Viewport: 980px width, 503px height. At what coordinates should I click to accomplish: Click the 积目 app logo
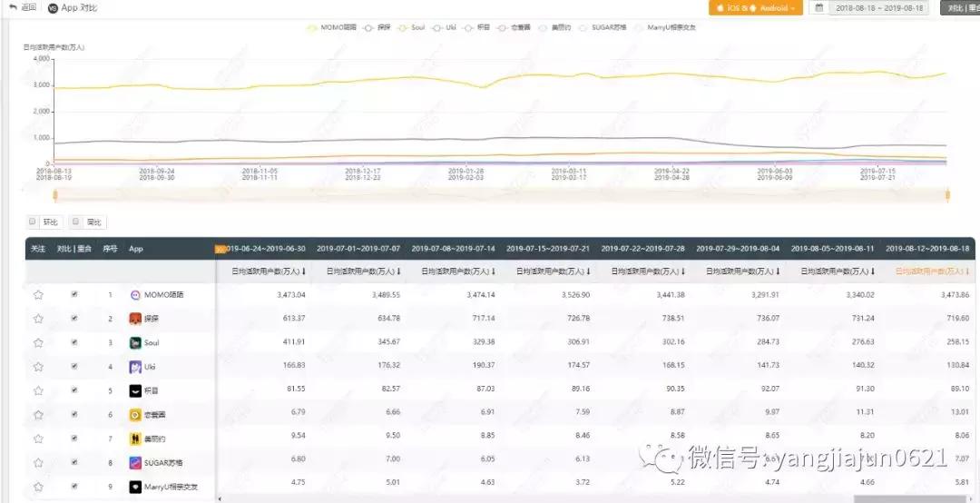(x=135, y=390)
